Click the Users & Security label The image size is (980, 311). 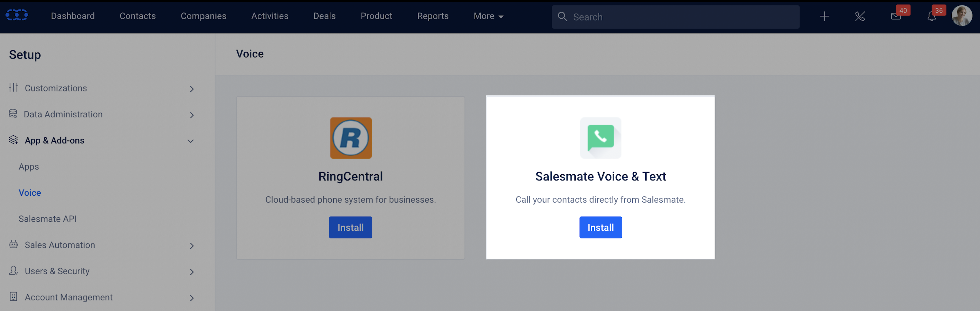point(57,271)
